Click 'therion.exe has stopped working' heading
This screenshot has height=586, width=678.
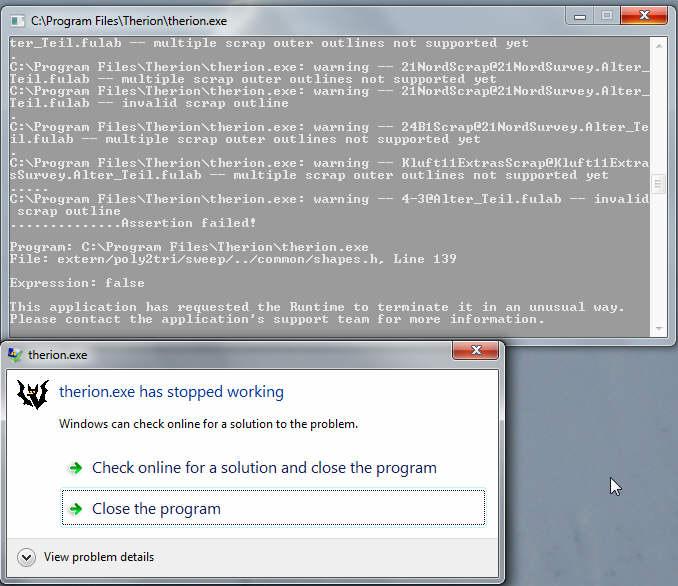171,392
